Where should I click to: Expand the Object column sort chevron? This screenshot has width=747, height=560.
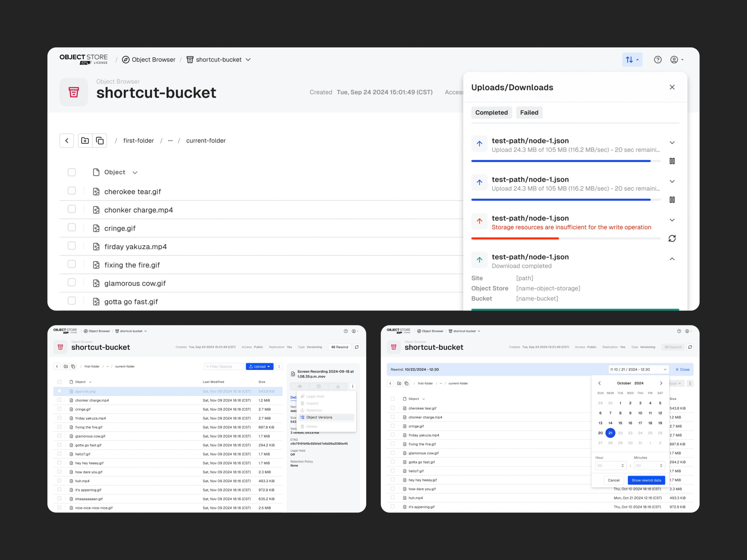coord(135,172)
